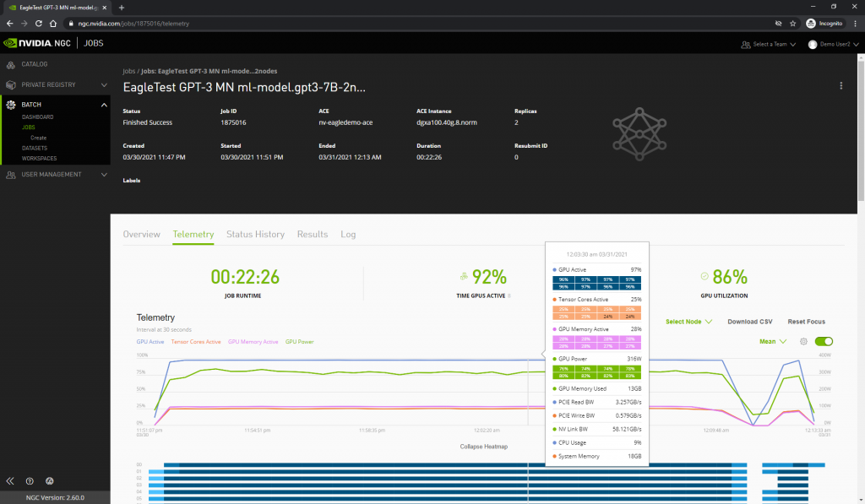Screen dimensions: 865x504
Task: Click the User Management sidebar icon
Action: [10, 175]
